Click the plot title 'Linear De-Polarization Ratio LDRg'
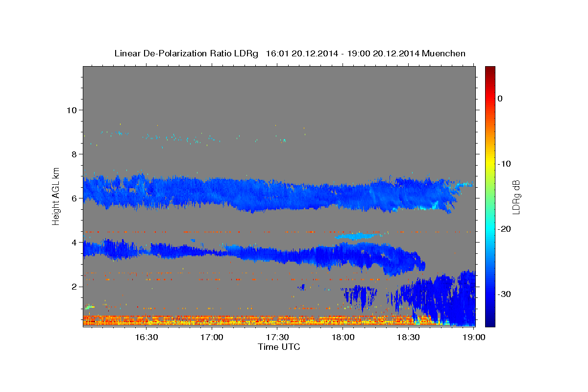The width and height of the screenshot is (588, 392). (186, 53)
